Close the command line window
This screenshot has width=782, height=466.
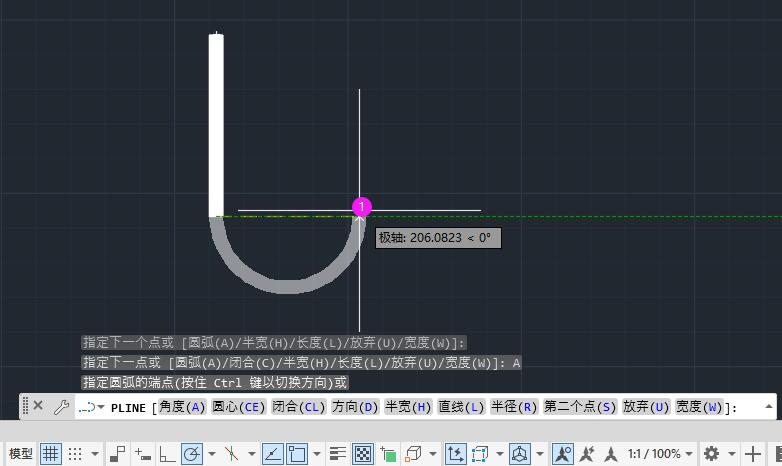tap(38, 406)
